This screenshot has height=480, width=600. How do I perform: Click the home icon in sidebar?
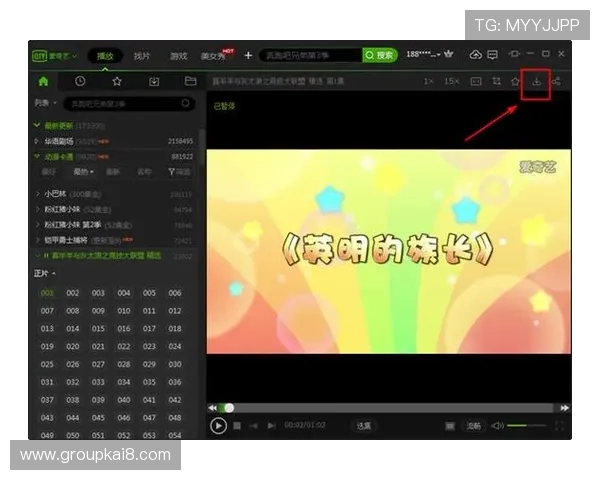click(43, 81)
